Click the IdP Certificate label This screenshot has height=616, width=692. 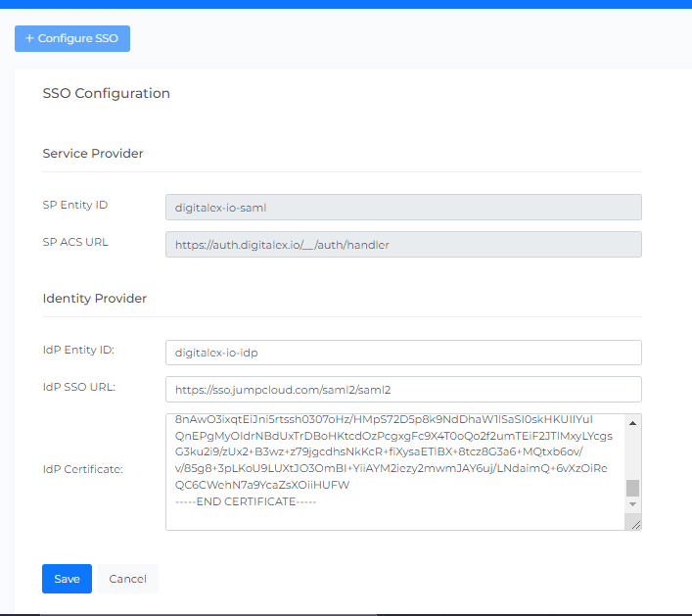pyautogui.click(x=82, y=470)
